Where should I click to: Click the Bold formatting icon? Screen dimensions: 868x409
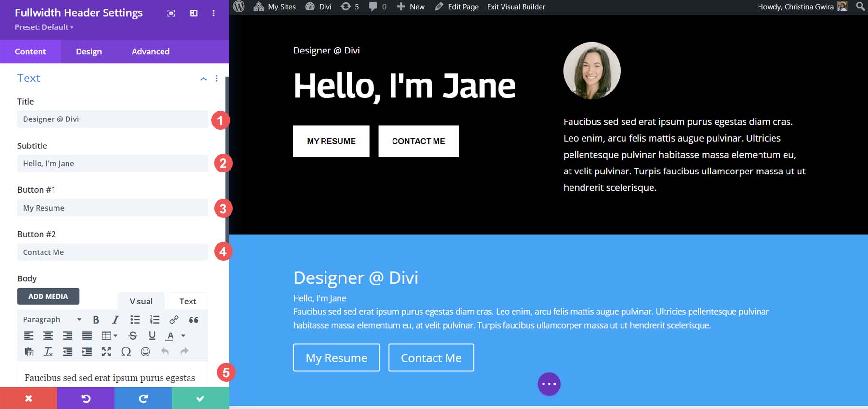(x=96, y=319)
